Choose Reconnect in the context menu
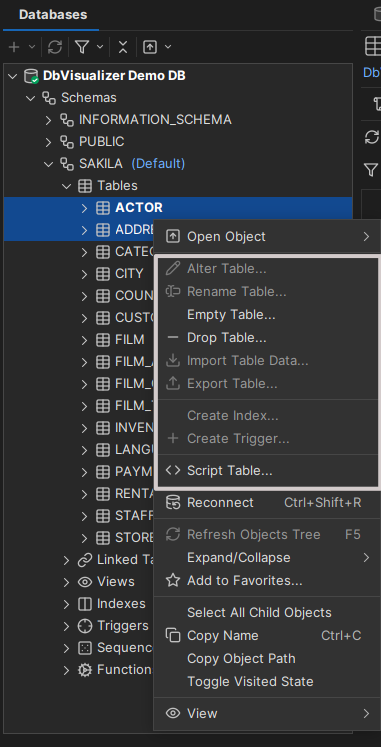The image size is (381, 747). [268, 503]
